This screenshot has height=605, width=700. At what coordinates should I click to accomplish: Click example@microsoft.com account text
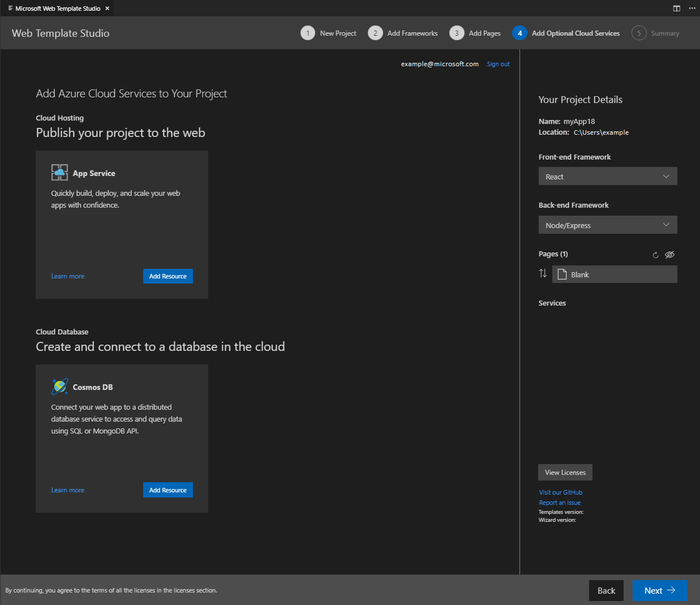point(440,64)
